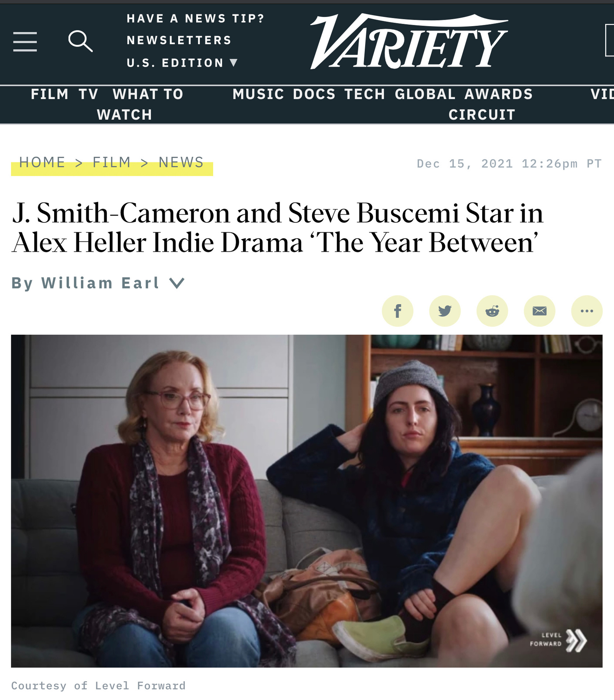The image size is (614, 700).
Task: Click the search magnifier icon
Action: coord(80,41)
